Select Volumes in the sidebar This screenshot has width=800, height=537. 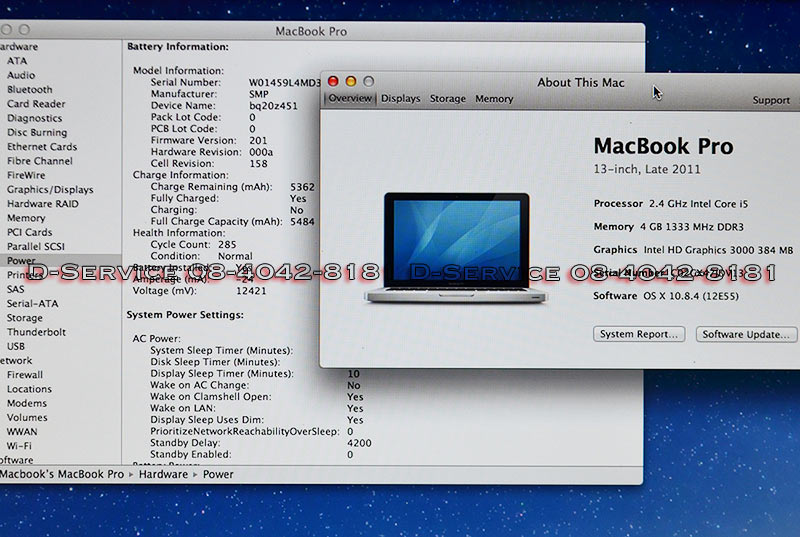coord(27,418)
